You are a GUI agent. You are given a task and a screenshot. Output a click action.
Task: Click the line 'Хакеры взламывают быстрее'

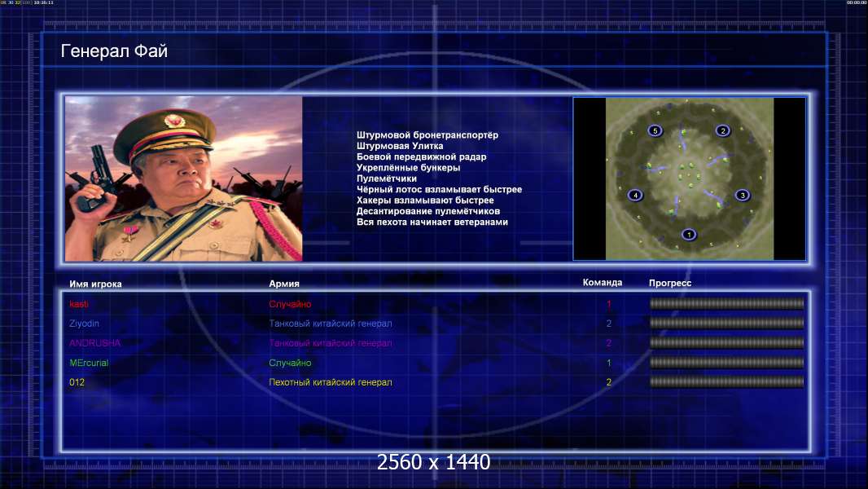pyautogui.click(x=425, y=200)
